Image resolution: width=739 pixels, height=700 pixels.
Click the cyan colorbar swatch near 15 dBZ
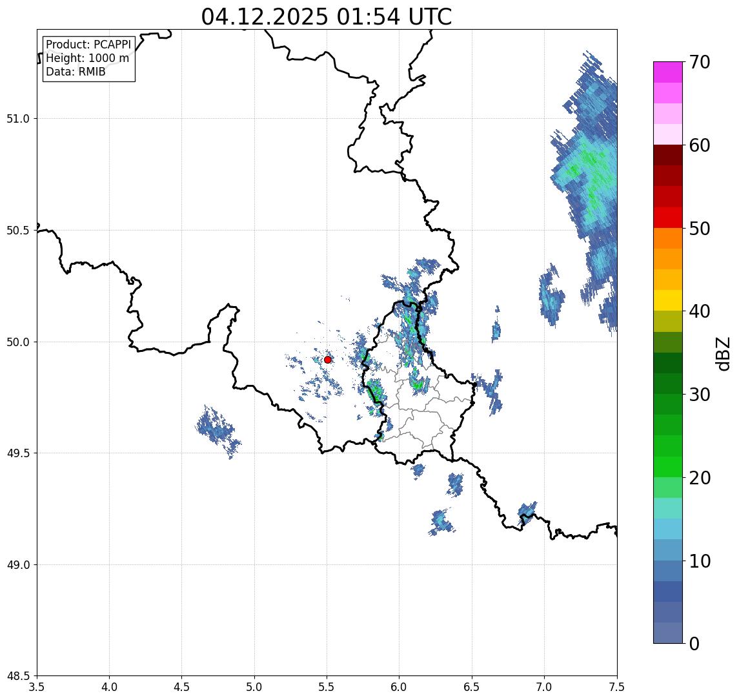[x=668, y=529]
